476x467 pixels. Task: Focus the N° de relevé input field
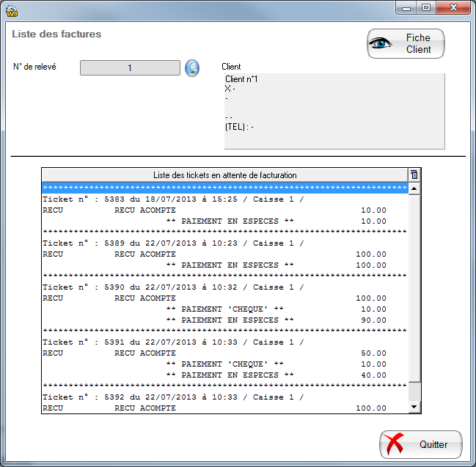[130, 68]
